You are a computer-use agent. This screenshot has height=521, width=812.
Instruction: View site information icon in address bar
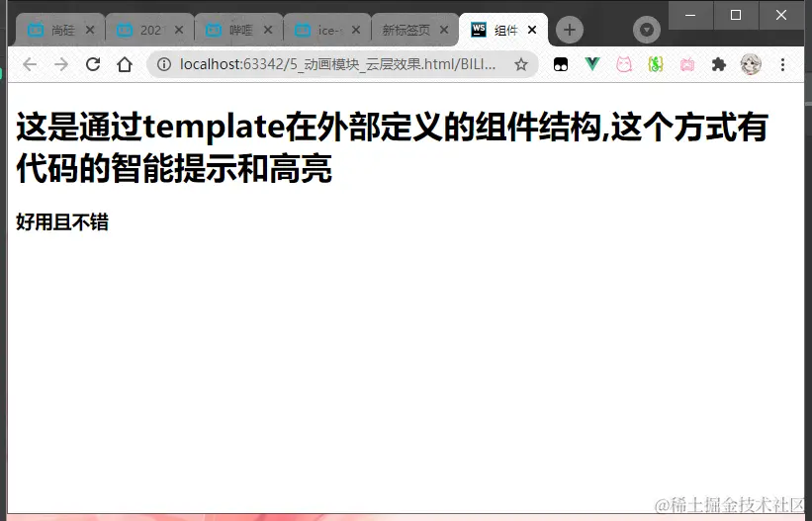pos(164,64)
